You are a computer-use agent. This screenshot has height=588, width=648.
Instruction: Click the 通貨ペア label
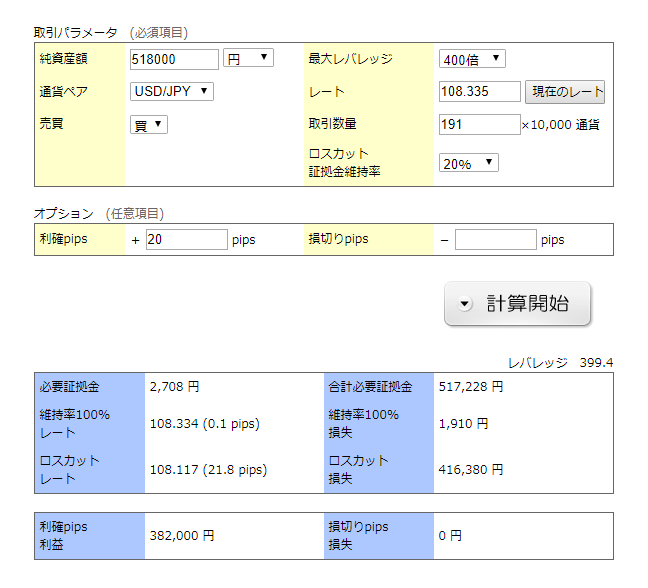pos(64,91)
